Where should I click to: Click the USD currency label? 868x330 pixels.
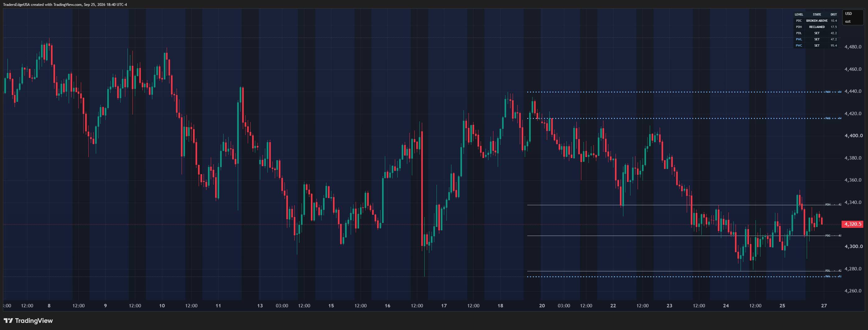tap(848, 14)
